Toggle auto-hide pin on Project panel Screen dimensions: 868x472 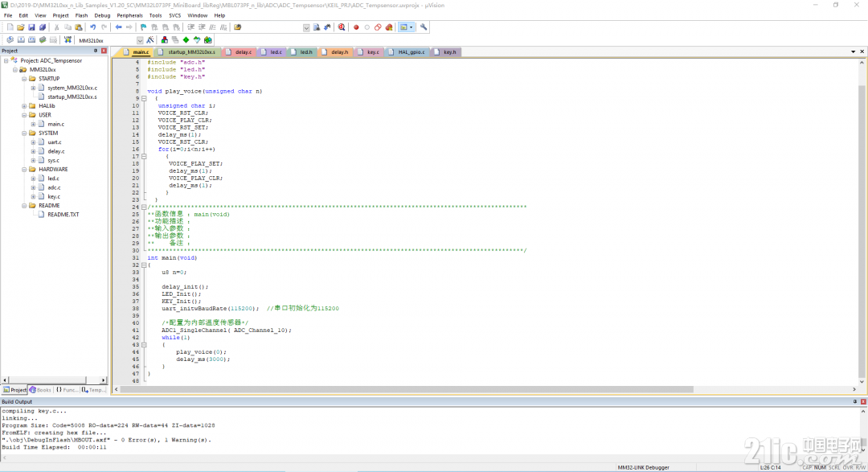click(x=96, y=51)
